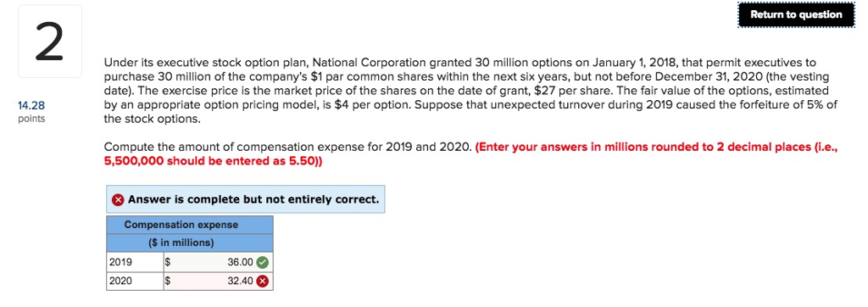Click the green checkmark beside 36.00
This screenshot has width=868, height=307.
coord(263,262)
